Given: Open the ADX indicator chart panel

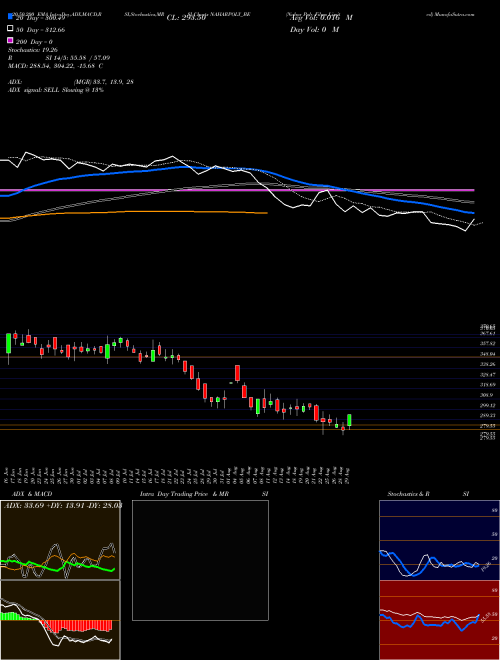Looking at the screenshot, I should tap(60, 540).
